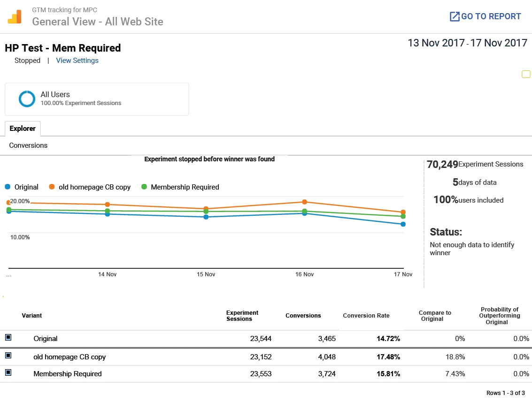Click the 23,553 experiment sessions value

pyautogui.click(x=261, y=374)
